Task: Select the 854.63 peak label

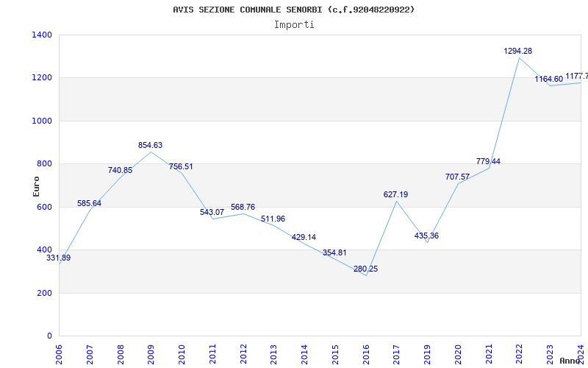Action: point(151,145)
